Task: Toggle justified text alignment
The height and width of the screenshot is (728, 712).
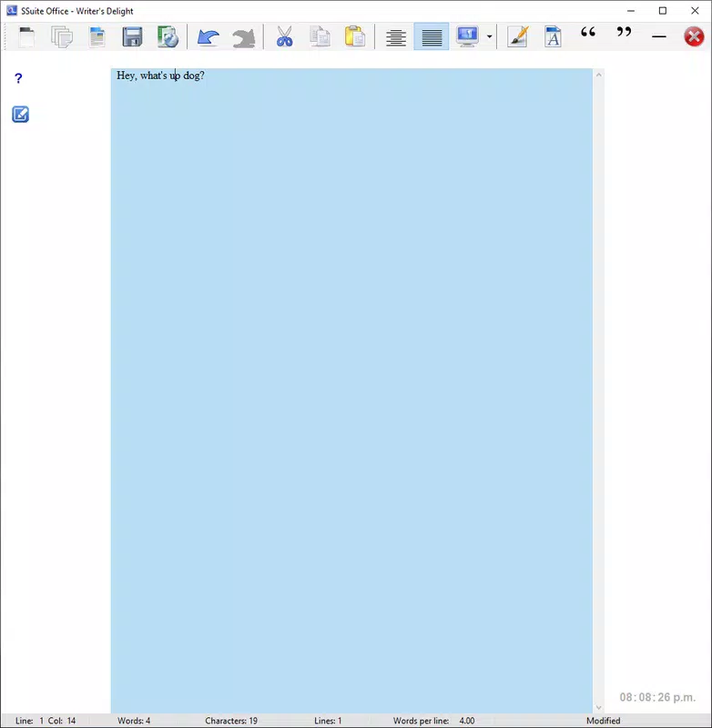Action: click(x=432, y=36)
